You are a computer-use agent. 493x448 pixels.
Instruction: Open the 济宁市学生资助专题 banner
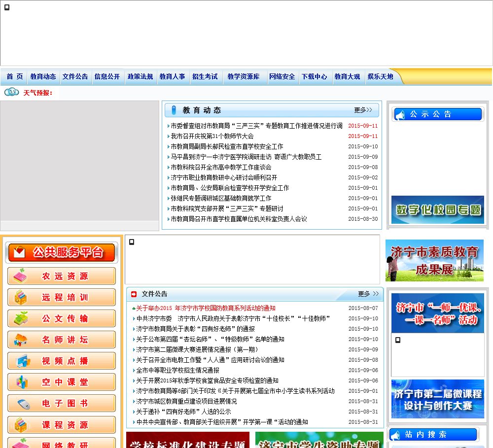pyautogui.click(x=319, y=440)
